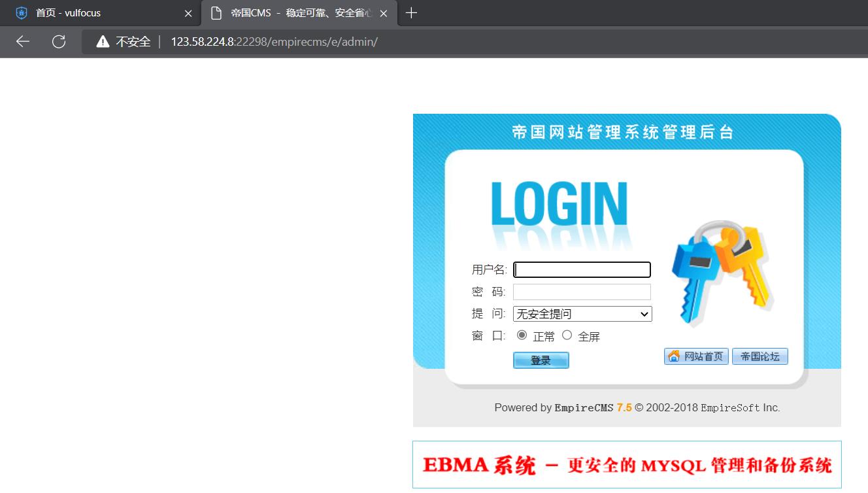The width and height of the screenshot is (868, 493).
Task: Select the 全屏 fullscreen radio button
Action: 567,335
